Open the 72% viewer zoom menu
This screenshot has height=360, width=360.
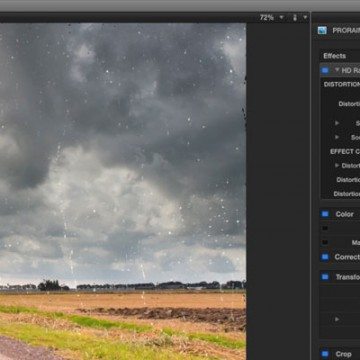click(271, 18)
